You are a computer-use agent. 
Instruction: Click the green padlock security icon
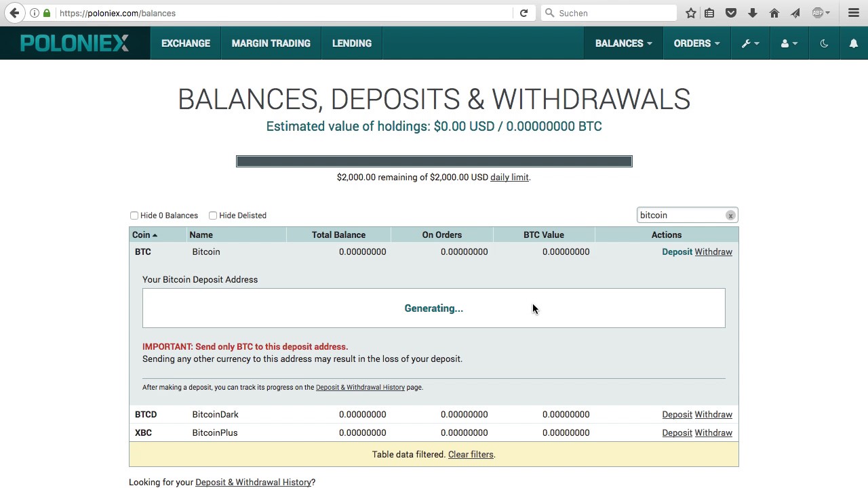click(47, 13)
